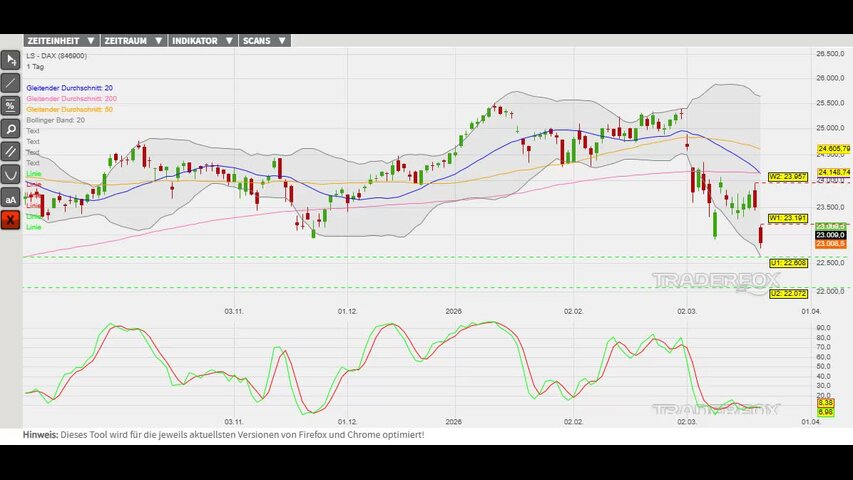The image size is (853, 480).
Task: Click the orange Gleitender Durchschnitt: 50 legend
Action: pos(69,109)
